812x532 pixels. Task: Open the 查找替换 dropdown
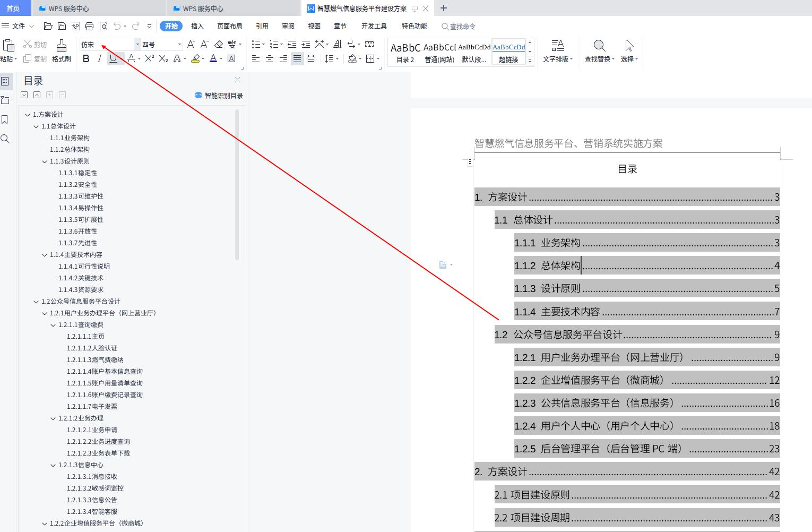pos(600,51)
